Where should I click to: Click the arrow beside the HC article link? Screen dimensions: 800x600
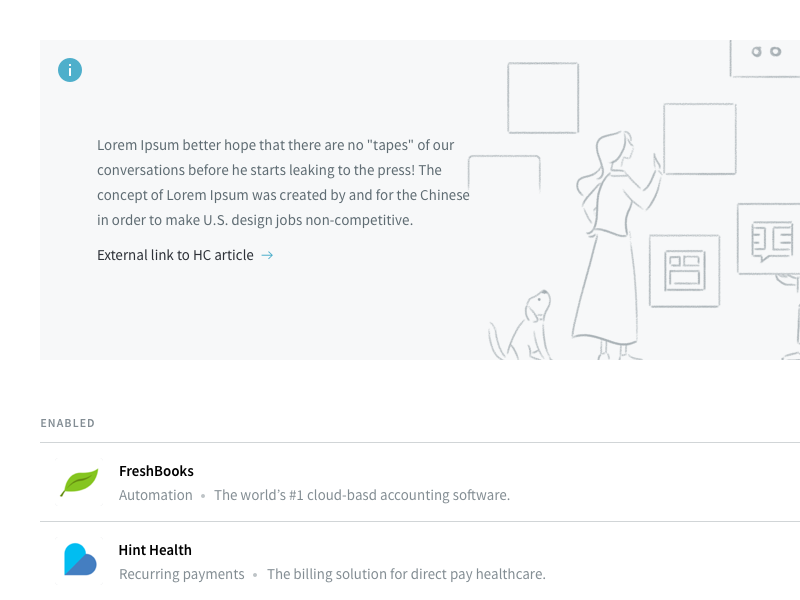267,255
